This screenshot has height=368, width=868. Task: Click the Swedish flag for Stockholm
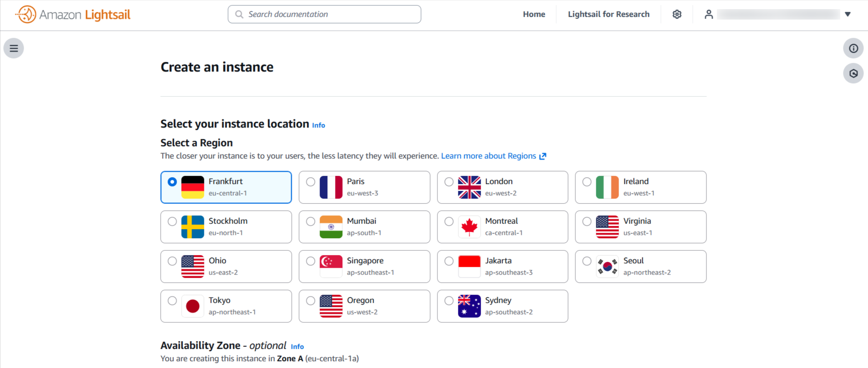pyautogui.click(x=193, y=227)
